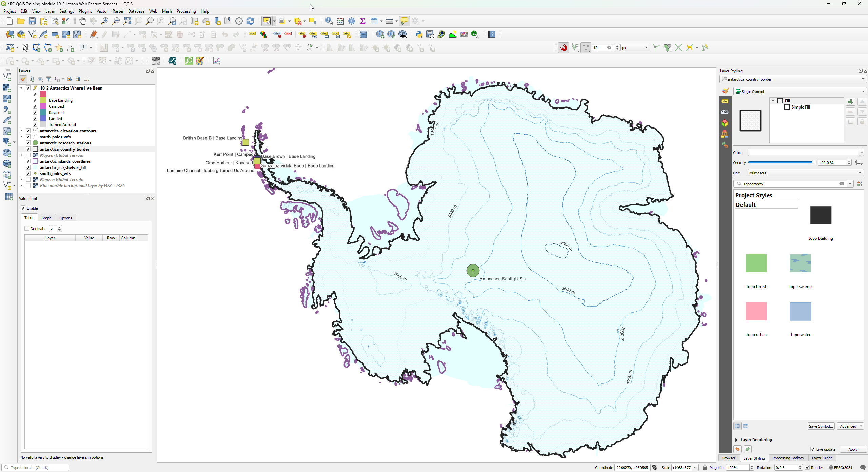Expand the antarctica_elevation_contours layer tree

click(x=21, y=131)
